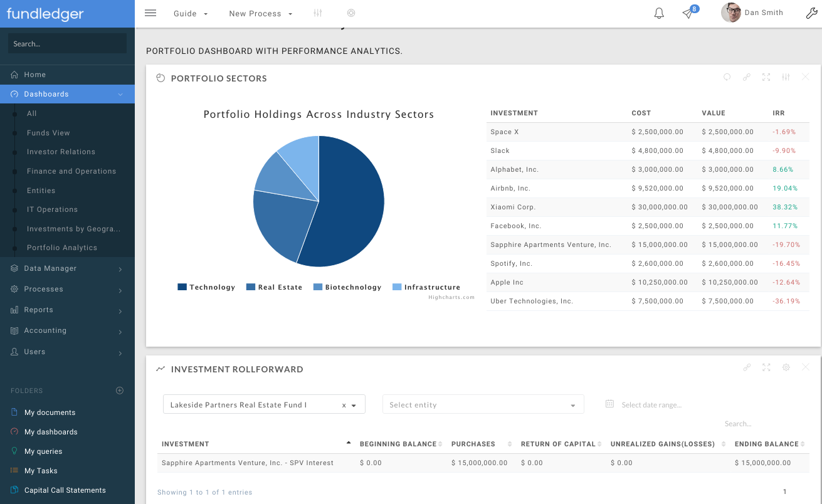The image size is (822, 504).
Task: Sort by Ending Balance column
Action: [770, 444]
